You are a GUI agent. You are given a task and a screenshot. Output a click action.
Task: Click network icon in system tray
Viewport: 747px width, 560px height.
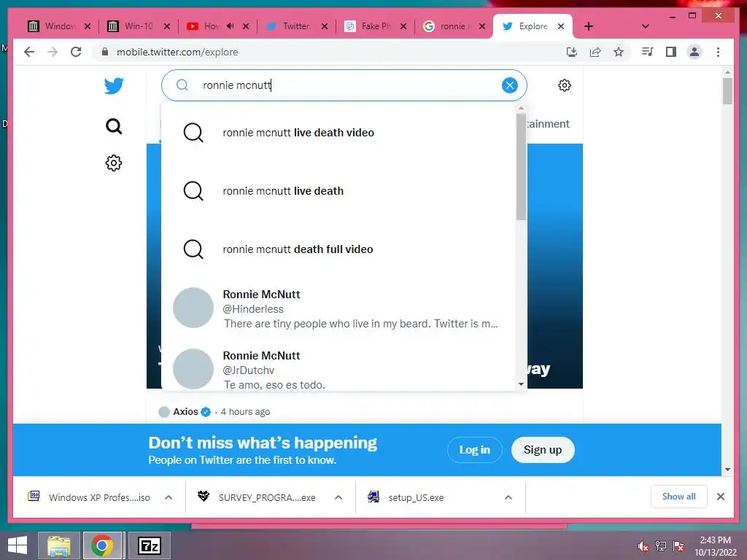[x=660, y=546]
